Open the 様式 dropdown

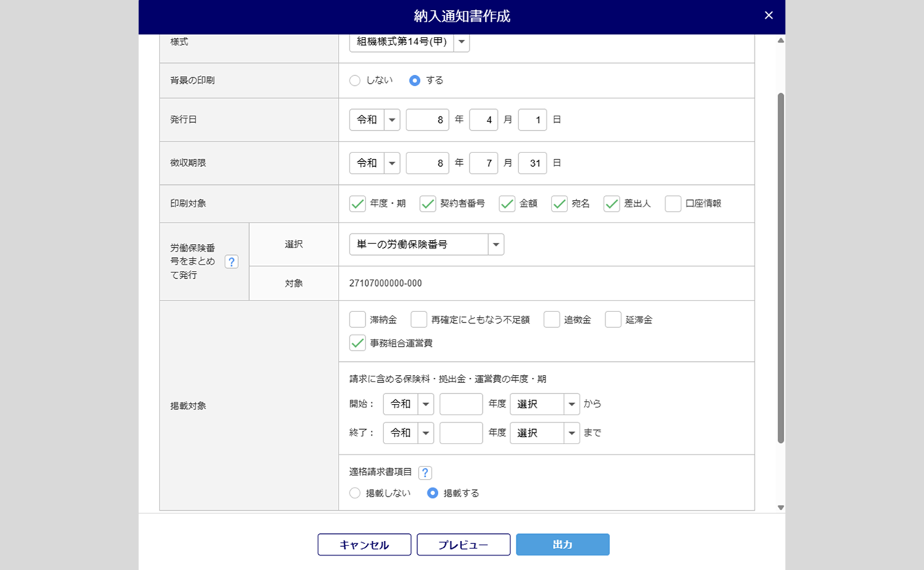pyautogui.click(x=409, y=42)
